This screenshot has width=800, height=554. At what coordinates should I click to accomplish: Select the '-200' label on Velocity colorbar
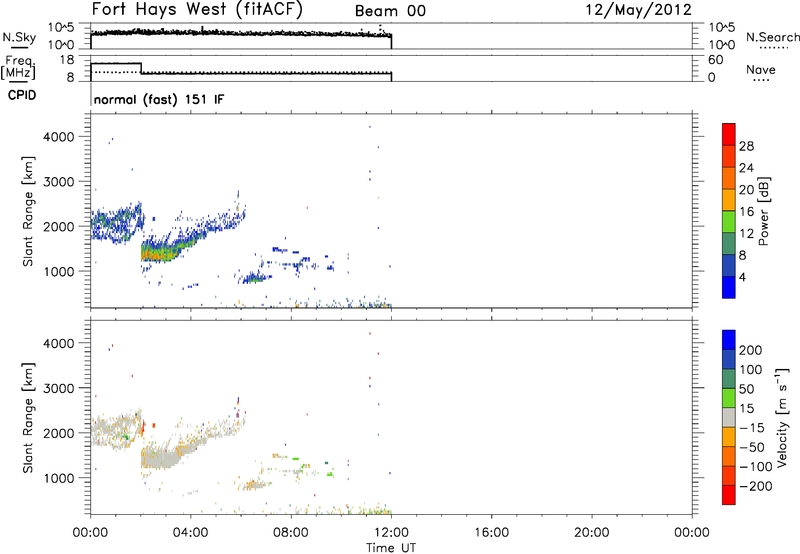756,486
